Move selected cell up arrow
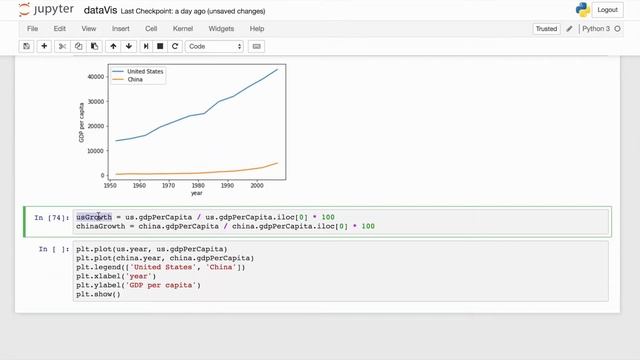 [x=113, y=46]
